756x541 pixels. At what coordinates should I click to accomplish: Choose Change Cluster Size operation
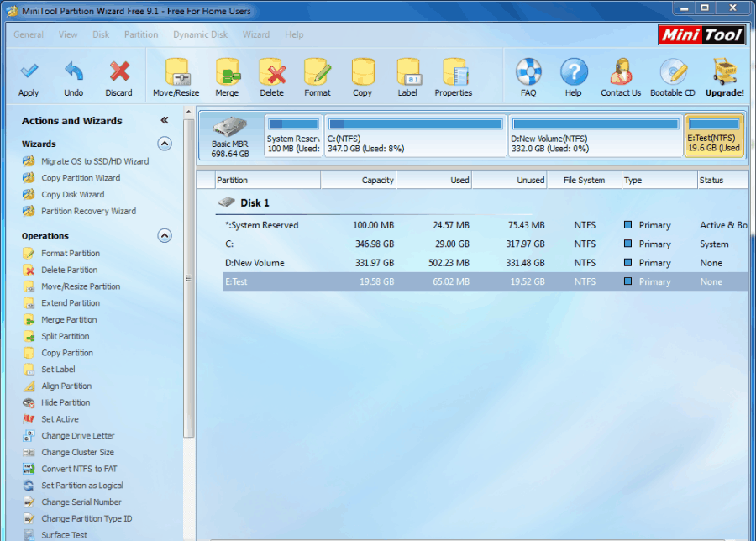tap(77, 452)
